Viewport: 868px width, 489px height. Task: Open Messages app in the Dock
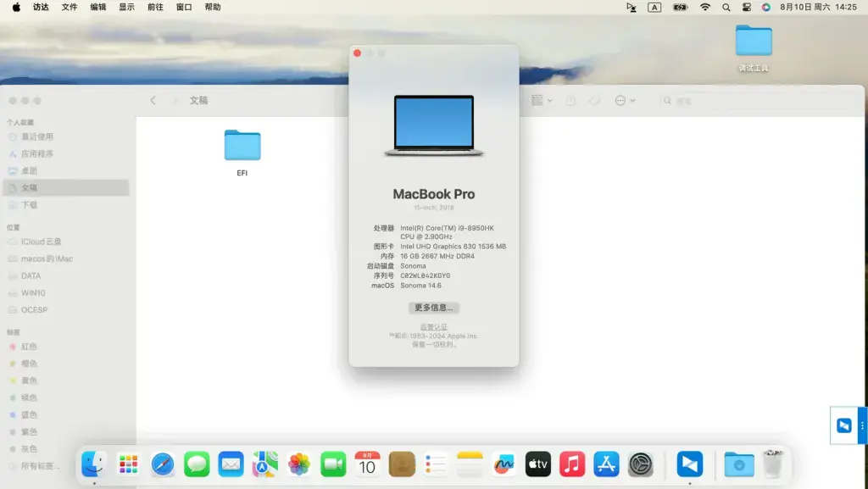click(197, 464)
